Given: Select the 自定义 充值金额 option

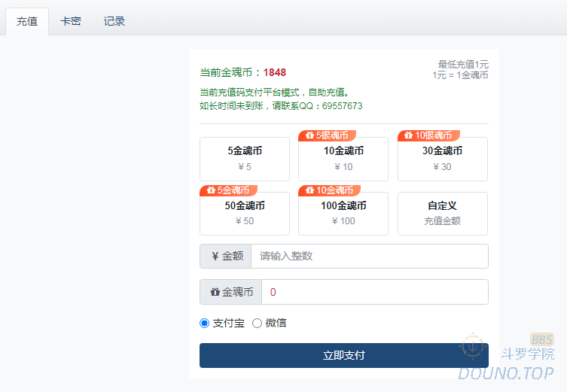Looking at the screenshot, I should click(x=442, y=214).
